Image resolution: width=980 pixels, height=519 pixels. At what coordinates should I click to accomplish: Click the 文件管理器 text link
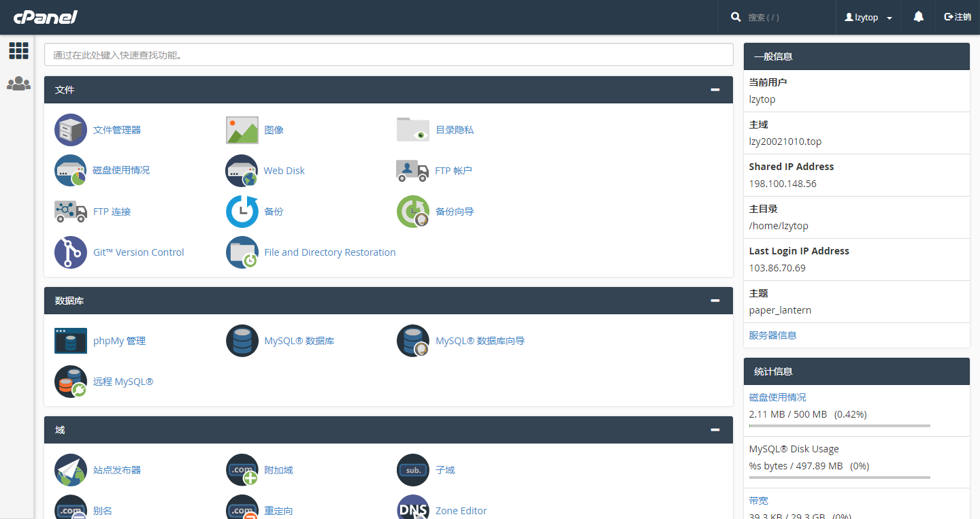click(117, 130)
